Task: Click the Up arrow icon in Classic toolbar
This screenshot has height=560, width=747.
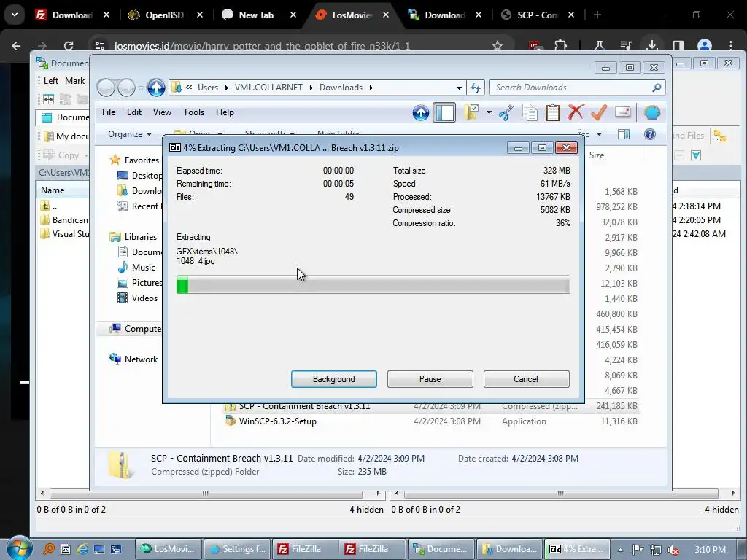Action: tap(421, 113)
